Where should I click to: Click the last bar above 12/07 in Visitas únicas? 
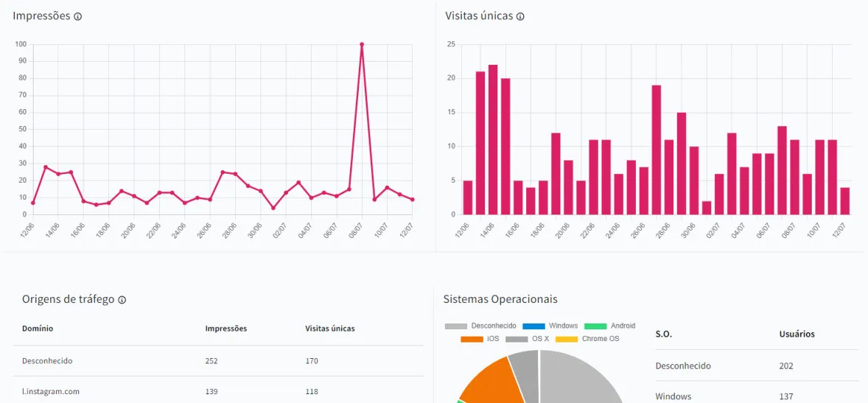pyautogui.click(x=844, y=201)
